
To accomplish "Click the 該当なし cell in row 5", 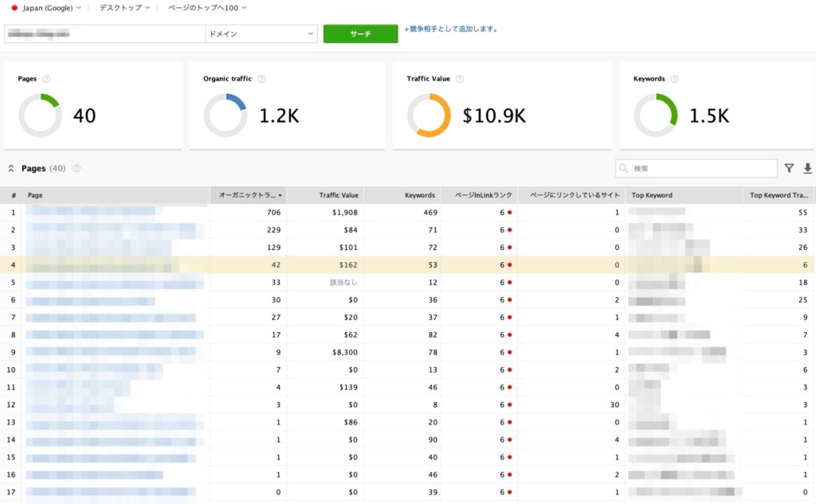I will (x=343, y=283).
